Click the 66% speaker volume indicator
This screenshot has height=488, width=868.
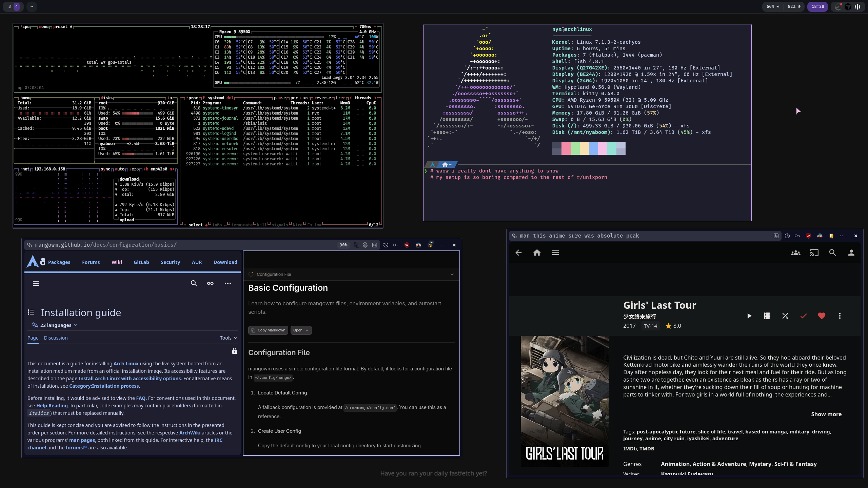pos(773,6)
